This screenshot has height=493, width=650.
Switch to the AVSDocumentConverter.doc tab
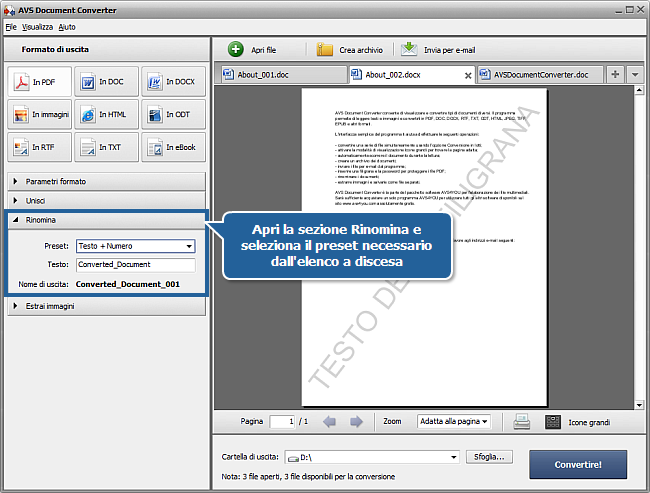[x=540, y=75]
